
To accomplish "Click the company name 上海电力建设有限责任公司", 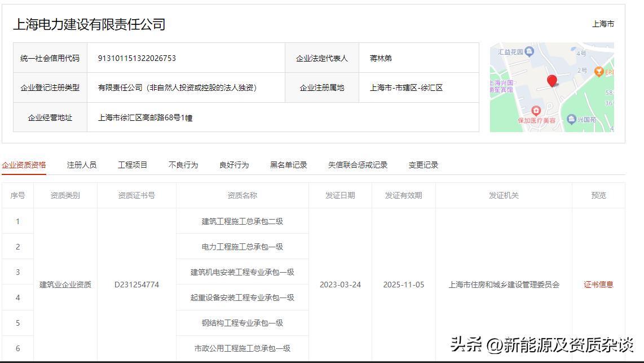I will [89, 24].
